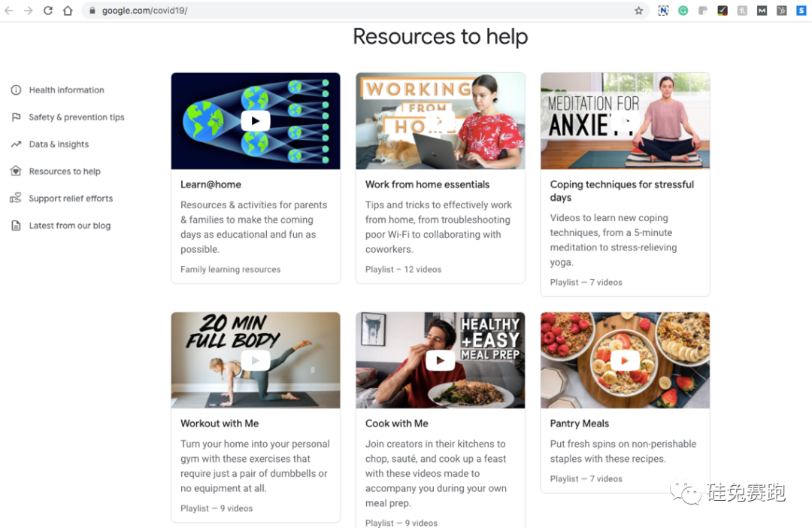Screen dimensions: 812x528
Task: Click the site lock icon in the address bar
Action: (x=92, y=11)
